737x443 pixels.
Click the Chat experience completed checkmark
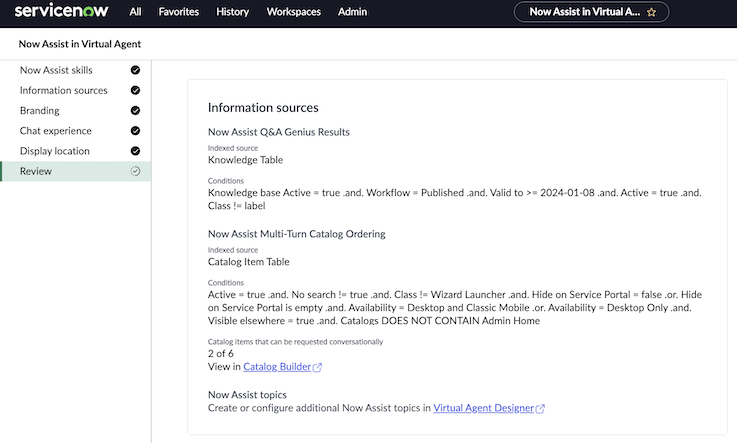click(135, 131)
